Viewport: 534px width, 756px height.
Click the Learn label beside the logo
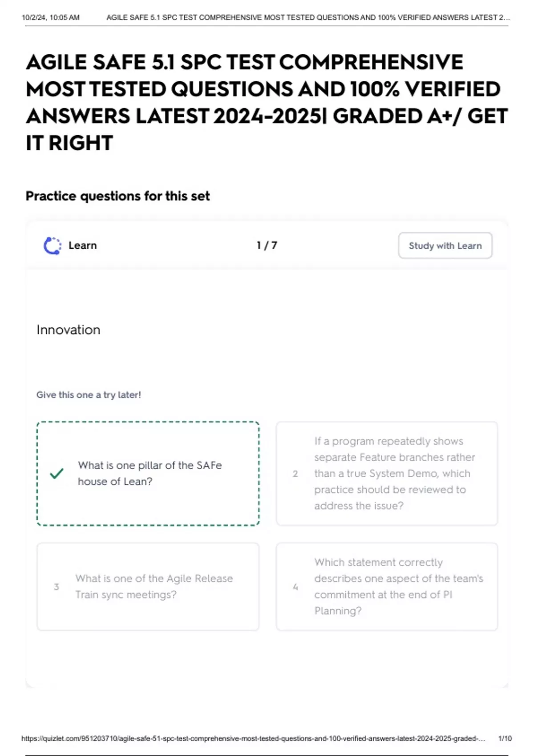click(x=83, y=245)
